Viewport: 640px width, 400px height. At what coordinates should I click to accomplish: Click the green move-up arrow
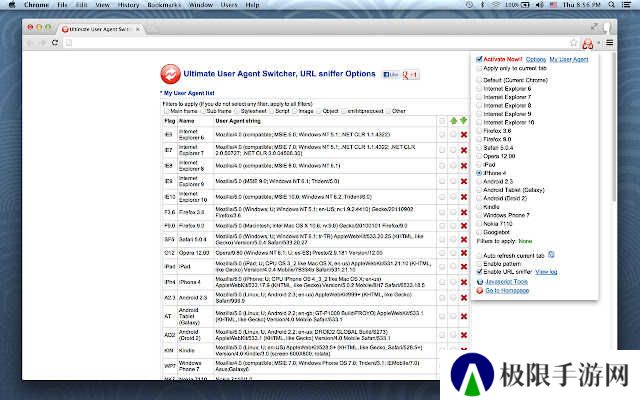[x=453, y=121]
